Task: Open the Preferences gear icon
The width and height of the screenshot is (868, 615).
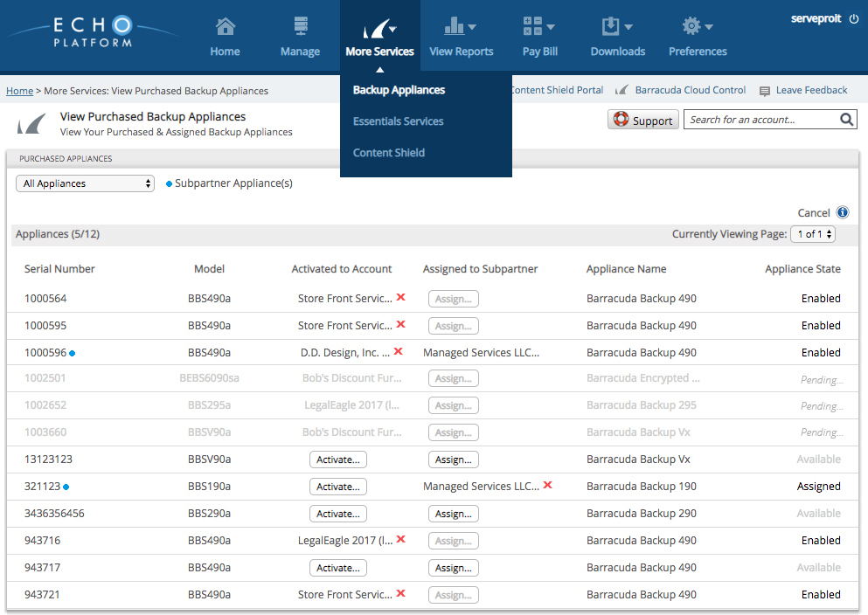Action: [x=691, y=26]
